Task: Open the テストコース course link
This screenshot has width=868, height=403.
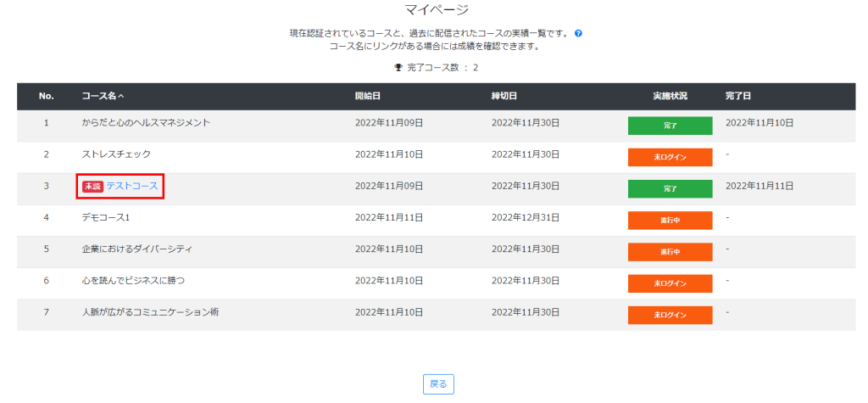Action: pos(131,186)
